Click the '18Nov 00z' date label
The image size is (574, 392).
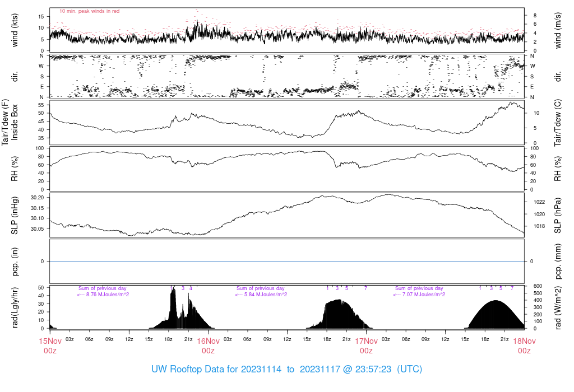tap(524, 346)
